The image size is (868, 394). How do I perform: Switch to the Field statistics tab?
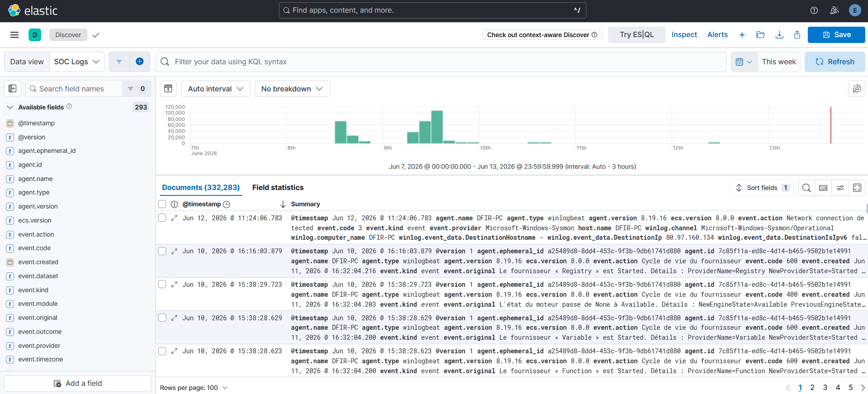278,187
